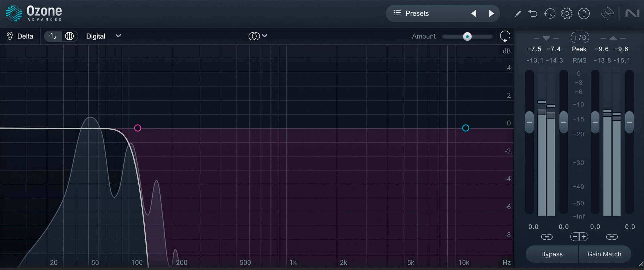The image size is (644, 270).
Task: Click the minus-plus gain offset icon
Action: pyautogui.click(x=579, y=237)
